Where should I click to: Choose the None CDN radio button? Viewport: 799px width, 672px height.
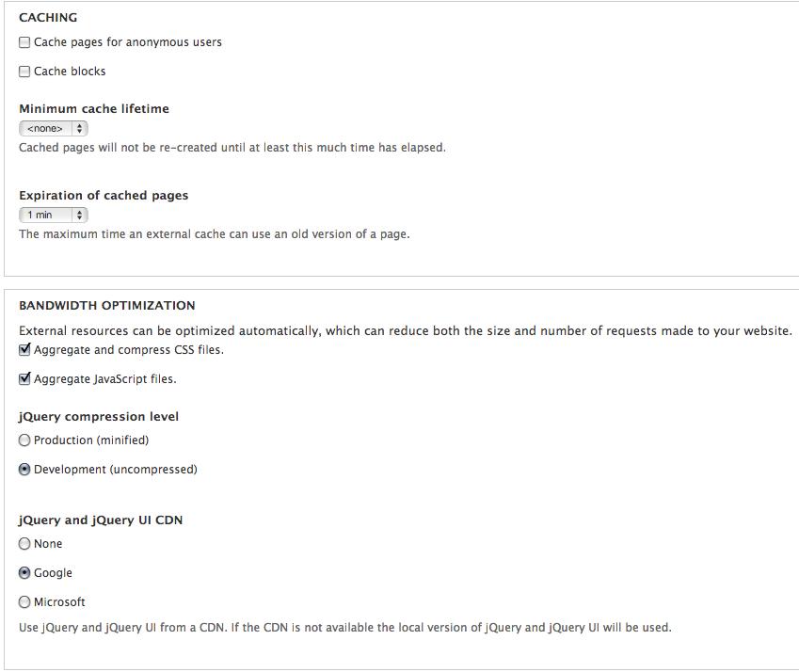tap(24, 544)
